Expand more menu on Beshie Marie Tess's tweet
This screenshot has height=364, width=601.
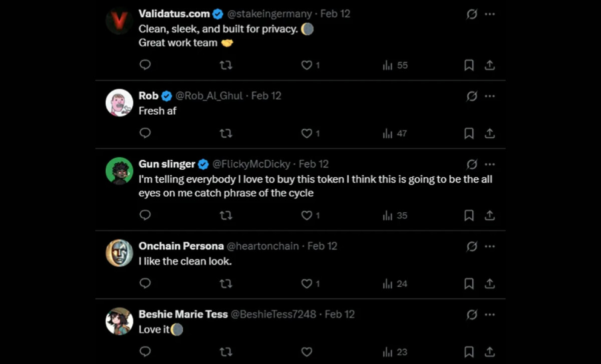[490, 314]
